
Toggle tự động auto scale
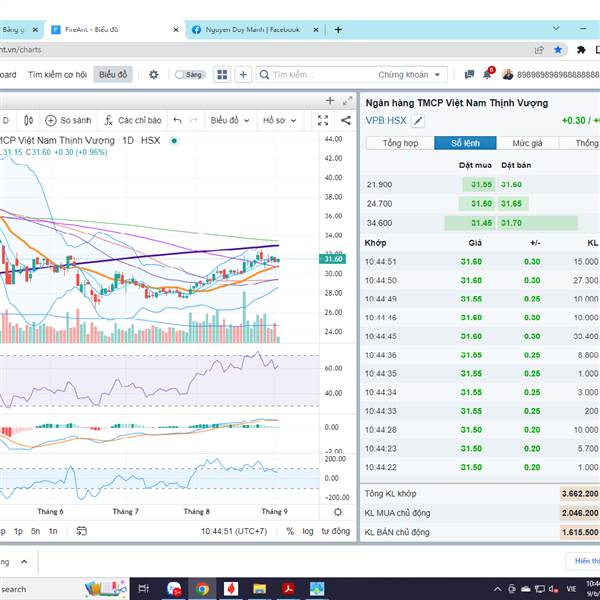(336, 531)
